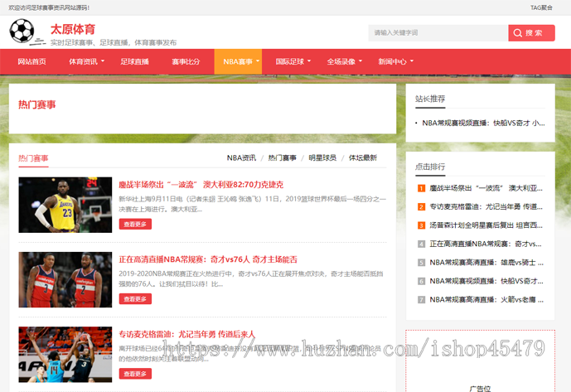The image size is (571, 392).
Task: Click rank 6 badge in 点击排行
Action: coord(421,281)
